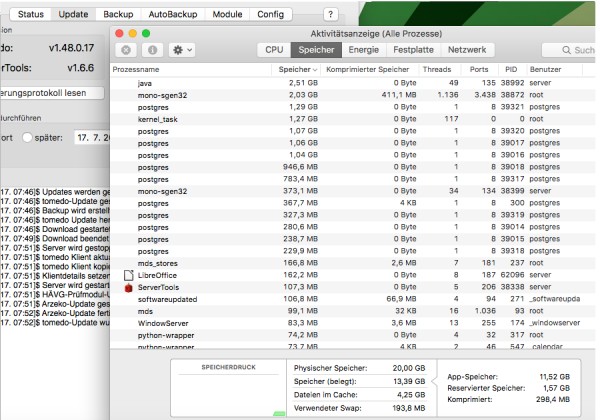Click the Änderungsprotokoll lesen button
The image size is (600, 420).
click(52, 93)
